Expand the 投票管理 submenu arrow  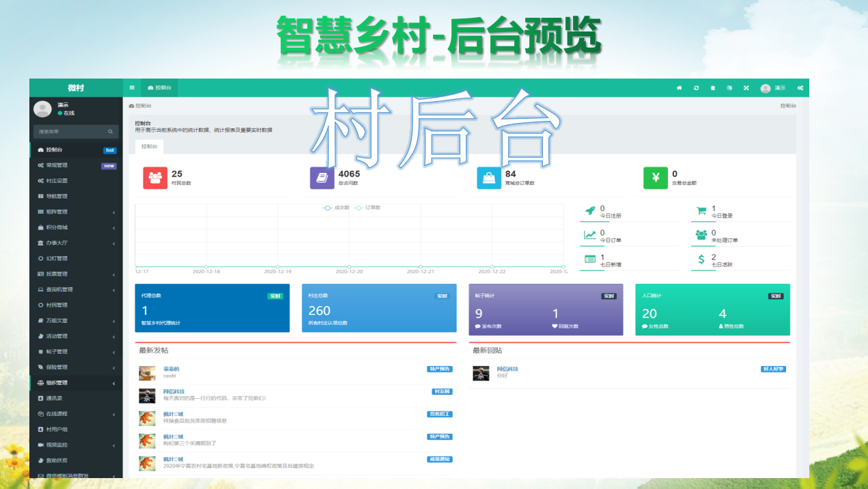(x=114, y=275)
